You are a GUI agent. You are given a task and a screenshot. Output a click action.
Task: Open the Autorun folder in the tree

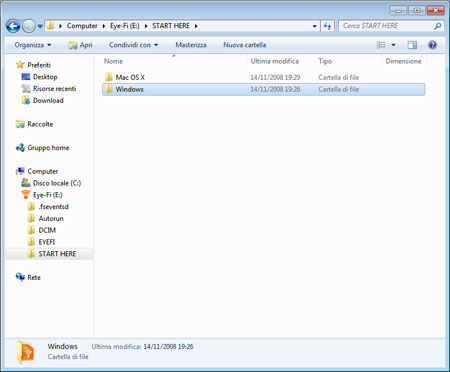(x=51, y=218)
